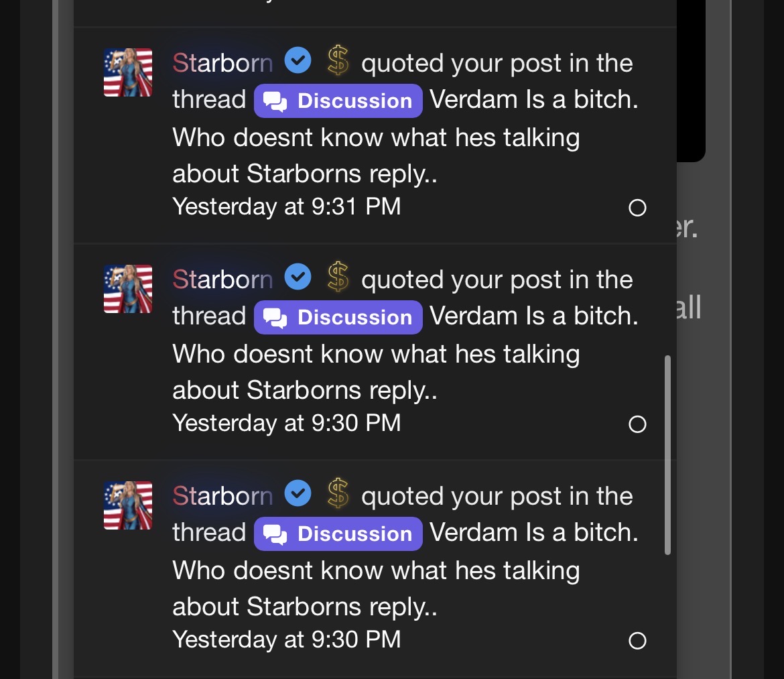784x679 pixels.
Task: Click the dollar sign icon in the middle notification
Action: click(x=338, y=278)
